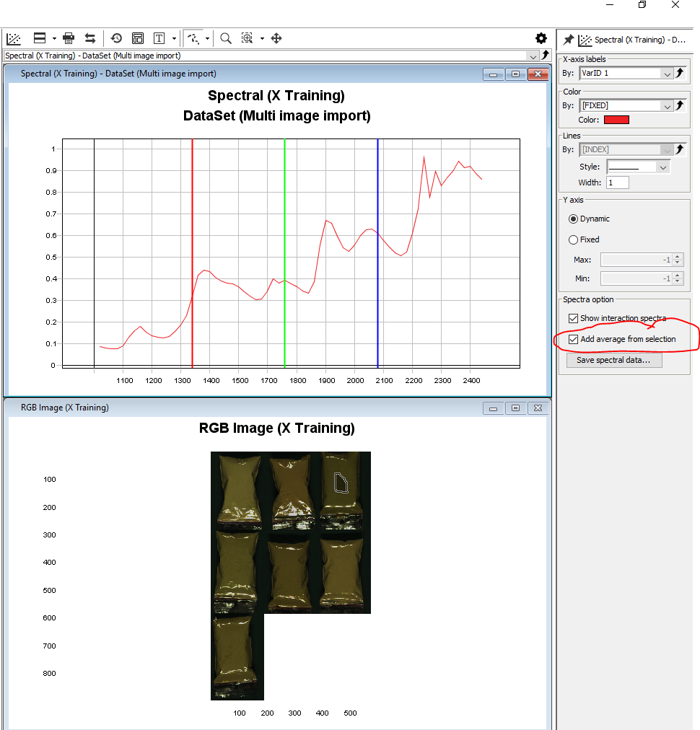Select the Dynamic Y axis option
The image size is (700, 730).
tap(573, 219)
